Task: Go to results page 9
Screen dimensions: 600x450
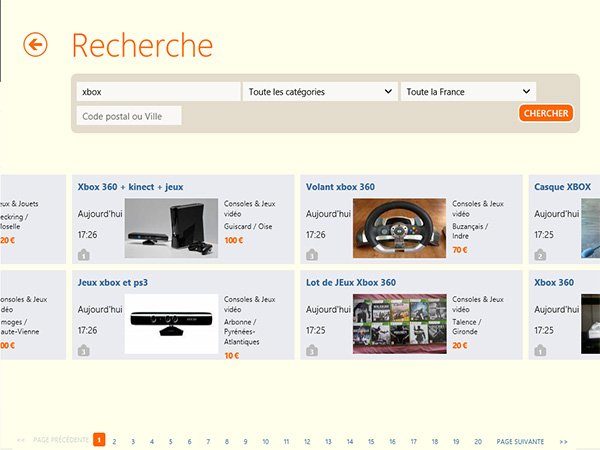Action: pos(245,441)
